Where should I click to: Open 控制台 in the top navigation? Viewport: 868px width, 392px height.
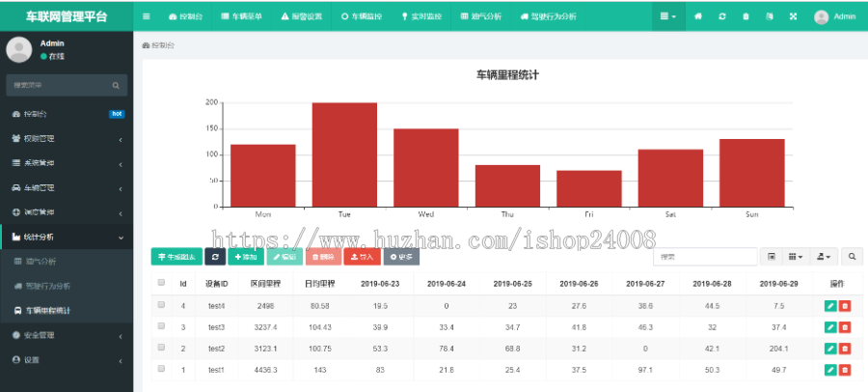pos(185,16)
